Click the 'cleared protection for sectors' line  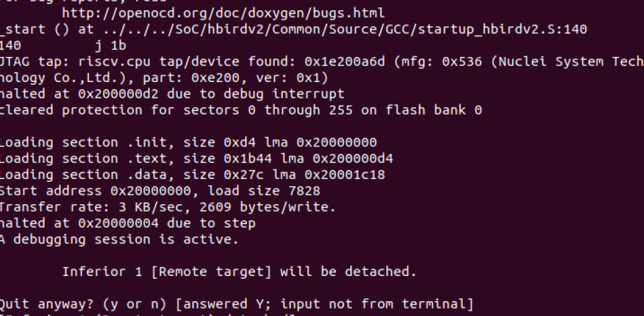(241, 111)
